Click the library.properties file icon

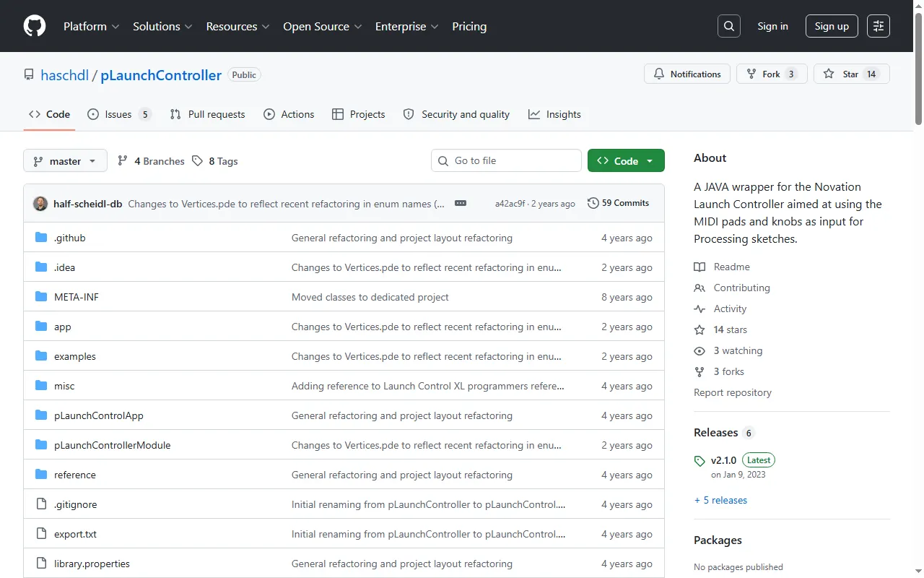point(41,564)
